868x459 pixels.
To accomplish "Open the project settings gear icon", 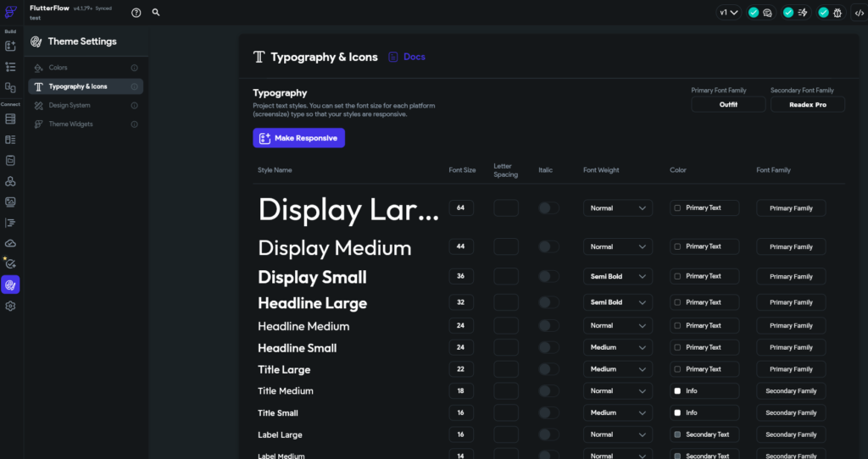I will [10, 306].
